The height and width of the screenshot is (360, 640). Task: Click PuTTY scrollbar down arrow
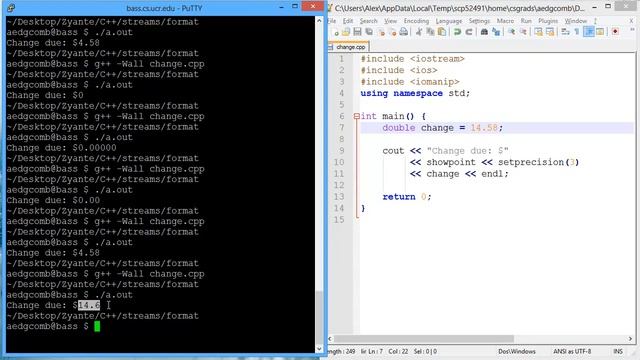[x=319, y=349]
